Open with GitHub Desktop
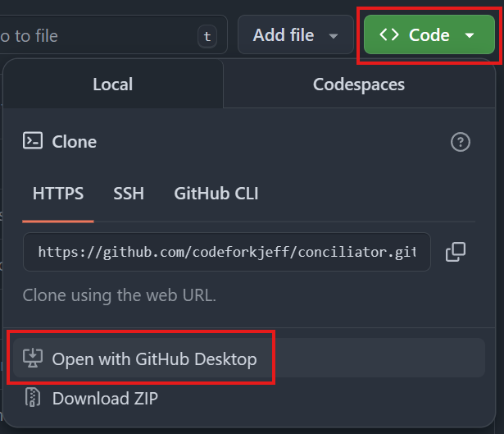504x434 pixels. click(249, 358)
